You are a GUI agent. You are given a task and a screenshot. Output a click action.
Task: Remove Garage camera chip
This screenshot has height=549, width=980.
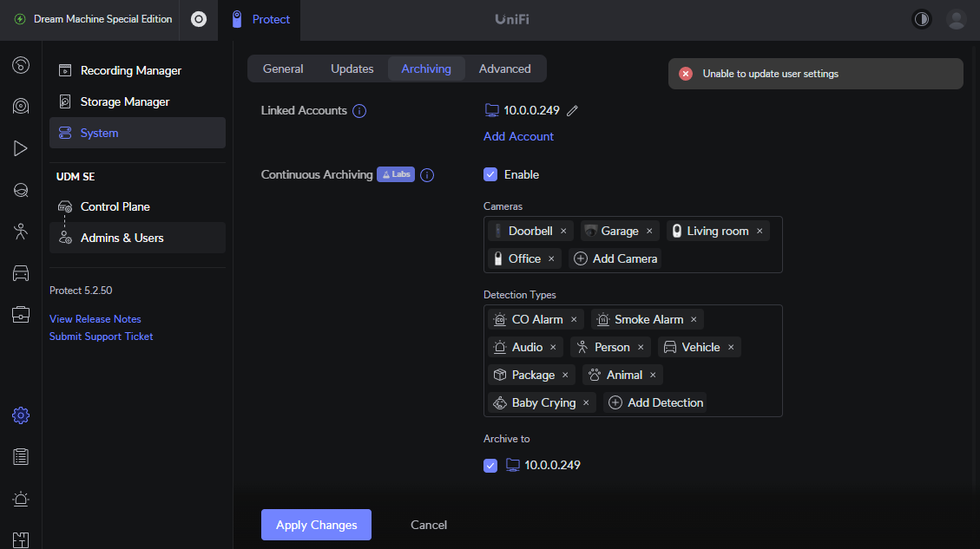click(x=649, y=231)
